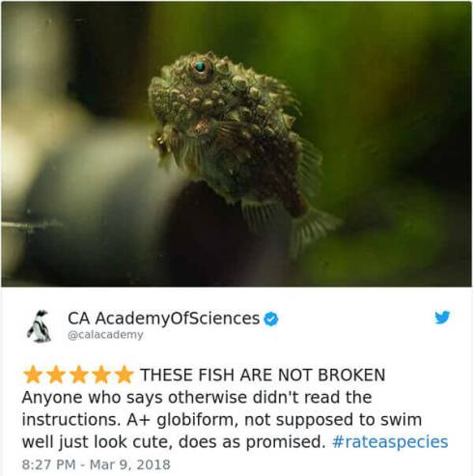The image size is (473, 476).
Task: Select the second orange star
Action: [56, 375]
